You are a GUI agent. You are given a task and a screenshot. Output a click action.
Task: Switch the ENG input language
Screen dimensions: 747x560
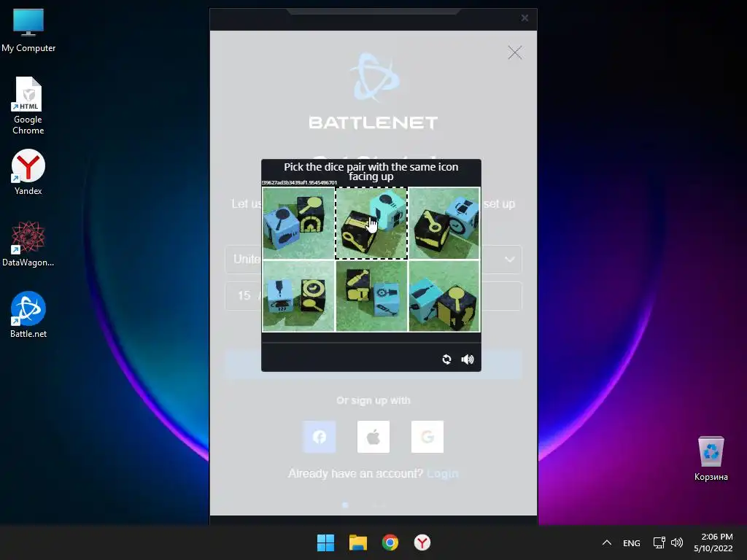pos(631,543)
